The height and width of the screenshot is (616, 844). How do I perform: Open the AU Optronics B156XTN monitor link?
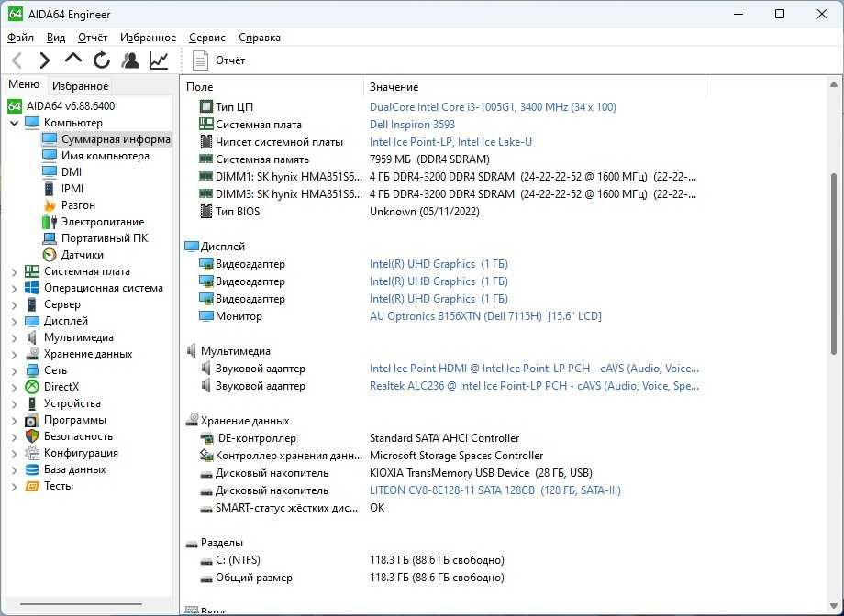pos(485,316)
